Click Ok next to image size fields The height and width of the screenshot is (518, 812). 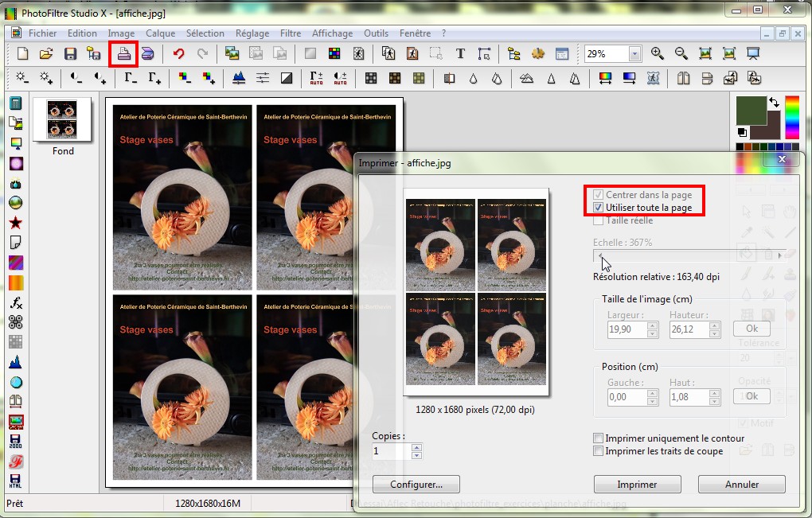(751, 329)
